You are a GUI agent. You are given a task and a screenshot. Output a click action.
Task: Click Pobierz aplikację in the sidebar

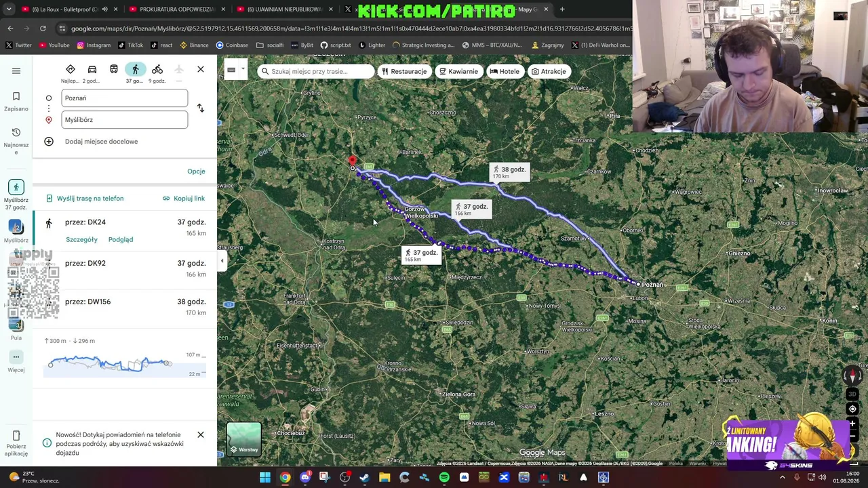coord(16,443)
